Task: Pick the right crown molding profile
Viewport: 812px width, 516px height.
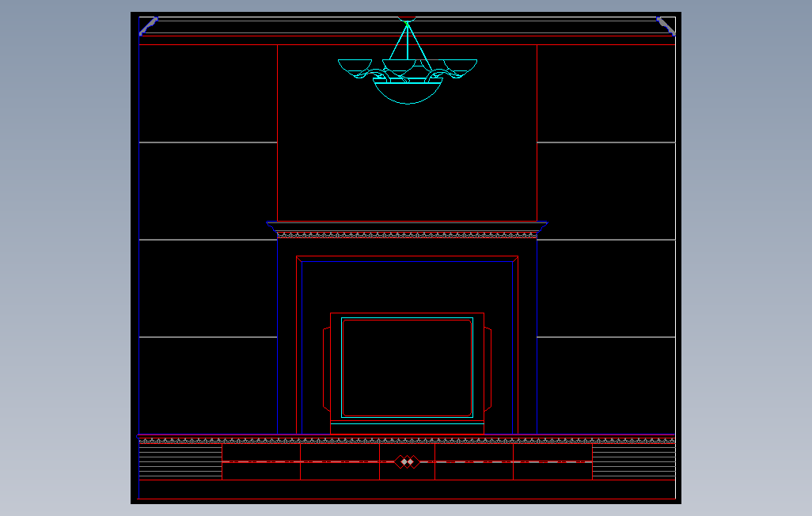Action: [x=666, y=26]
